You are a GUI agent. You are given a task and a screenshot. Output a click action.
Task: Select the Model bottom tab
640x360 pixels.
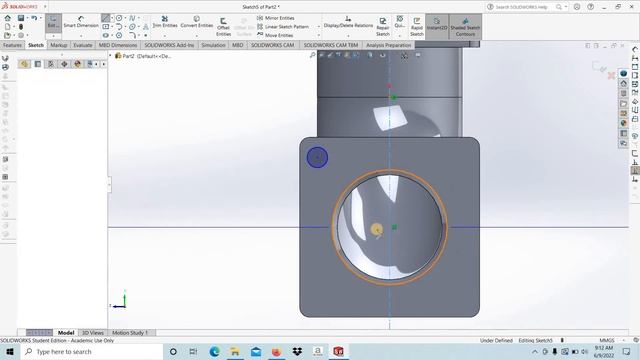[66, 333]
